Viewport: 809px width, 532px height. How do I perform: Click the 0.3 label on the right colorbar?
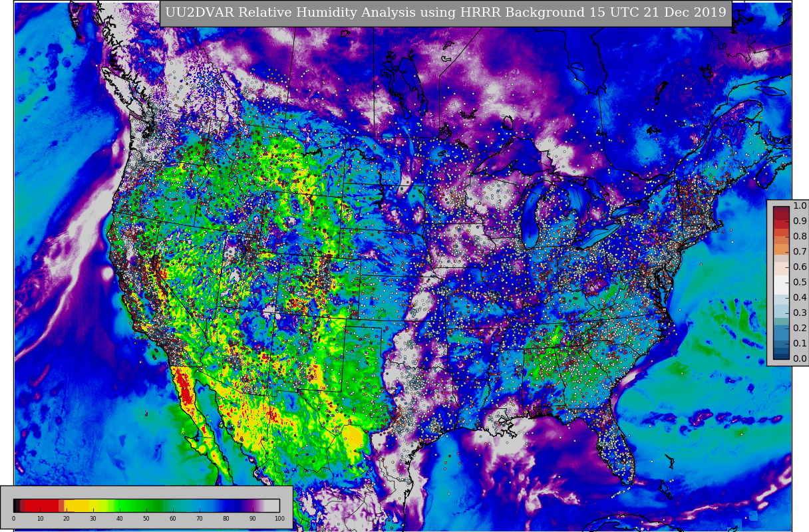pos(800,313)
